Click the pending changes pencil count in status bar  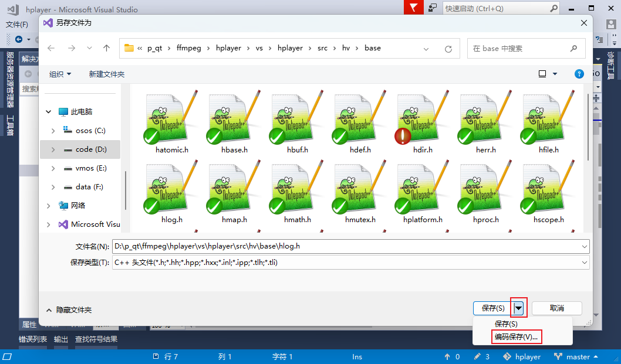pyautogui.click(x=481, y=357)
